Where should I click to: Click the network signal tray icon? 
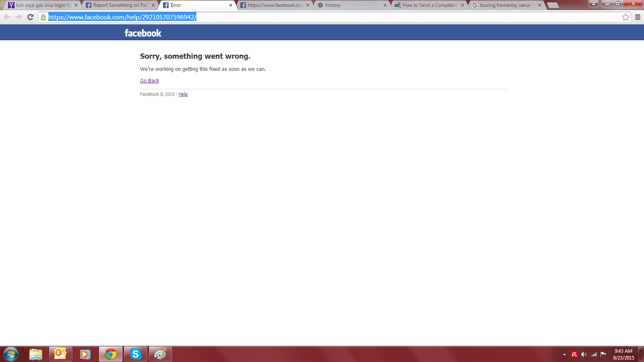point(594,354)
